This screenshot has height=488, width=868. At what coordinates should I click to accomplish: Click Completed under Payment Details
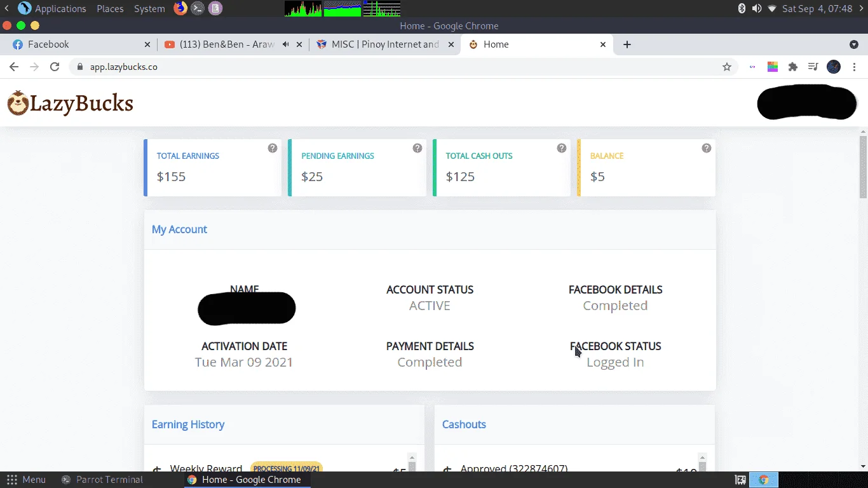(x=430, y=362)
